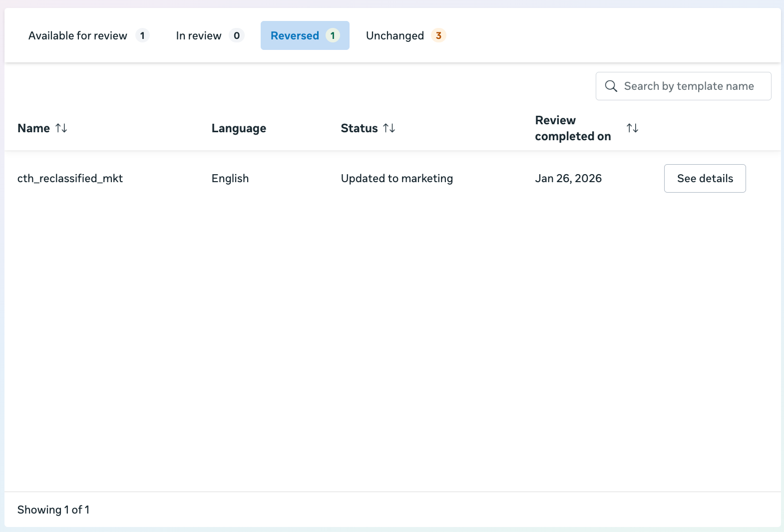Click the Language column header
Viewport: 784px width, 532px height.
(239, 128)
